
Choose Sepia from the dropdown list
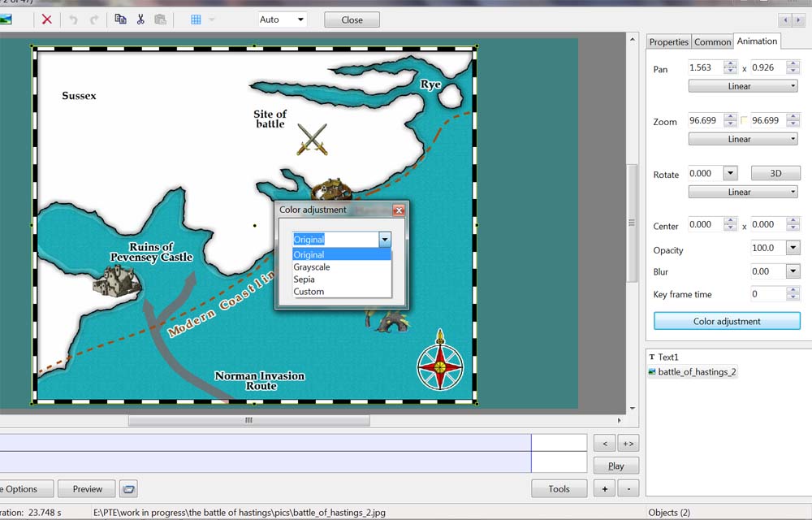(x=304, y=279)
